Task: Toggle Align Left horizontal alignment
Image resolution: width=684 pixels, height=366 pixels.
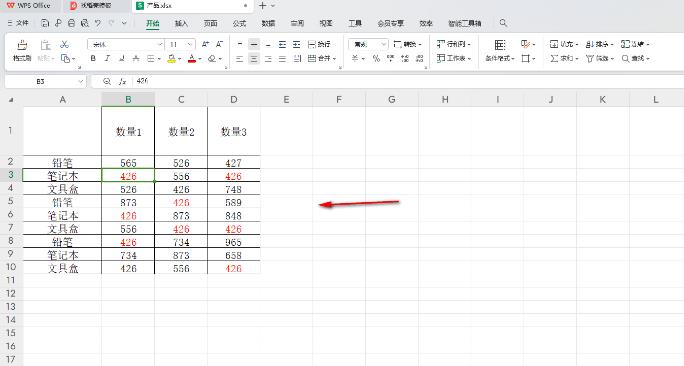Action: [x=239, y=58]
